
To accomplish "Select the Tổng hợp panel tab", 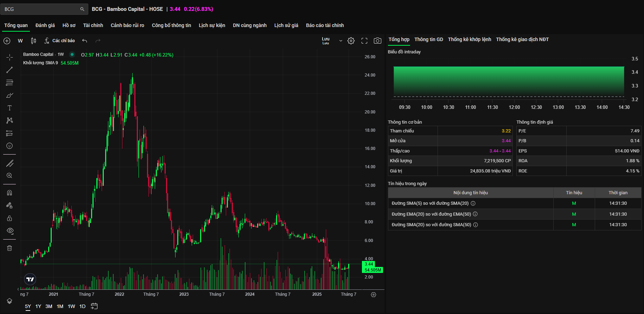I will pos(399,39).
